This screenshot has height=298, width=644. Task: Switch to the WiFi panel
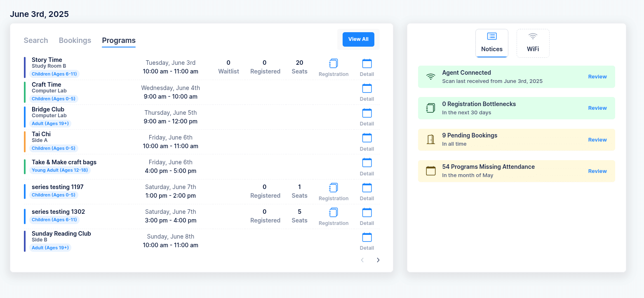pos(533,43)
